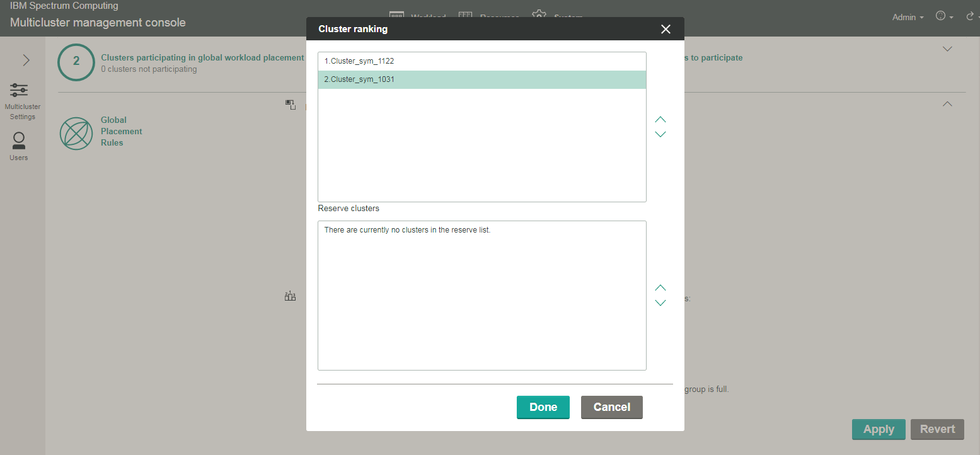This screenshot has height=455, width=980.
Task: Select 1.Cluster_sym_1122 in the ranking list
Action: pos(482,61)
